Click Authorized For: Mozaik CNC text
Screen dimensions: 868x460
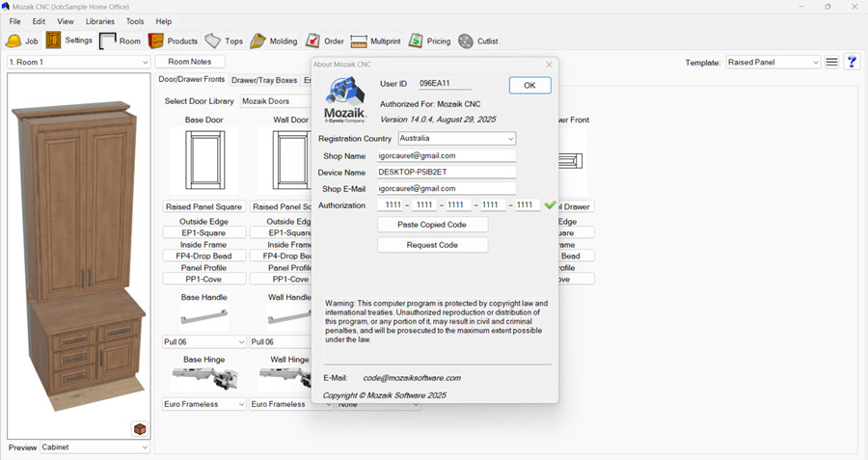click(430, 104)
